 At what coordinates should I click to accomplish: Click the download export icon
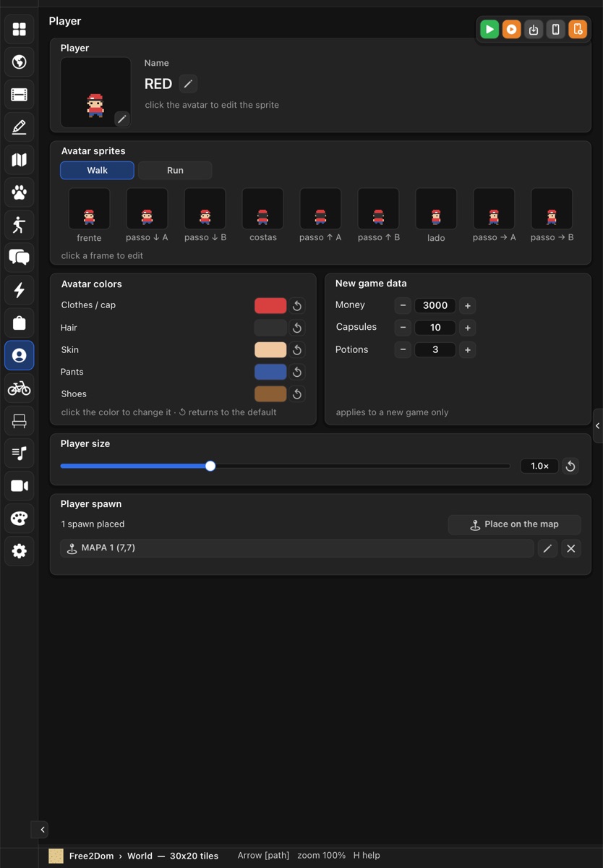point(534,29)
